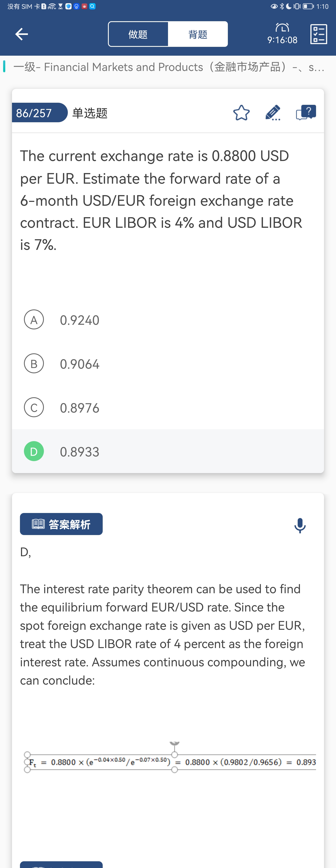Tap the countdown timer clock icon

282,28
